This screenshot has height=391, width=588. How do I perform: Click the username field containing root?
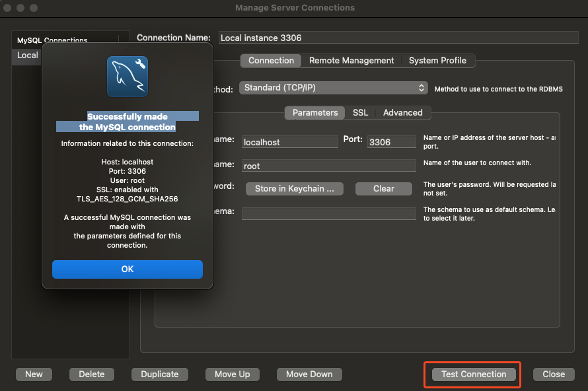coord(329,166)
